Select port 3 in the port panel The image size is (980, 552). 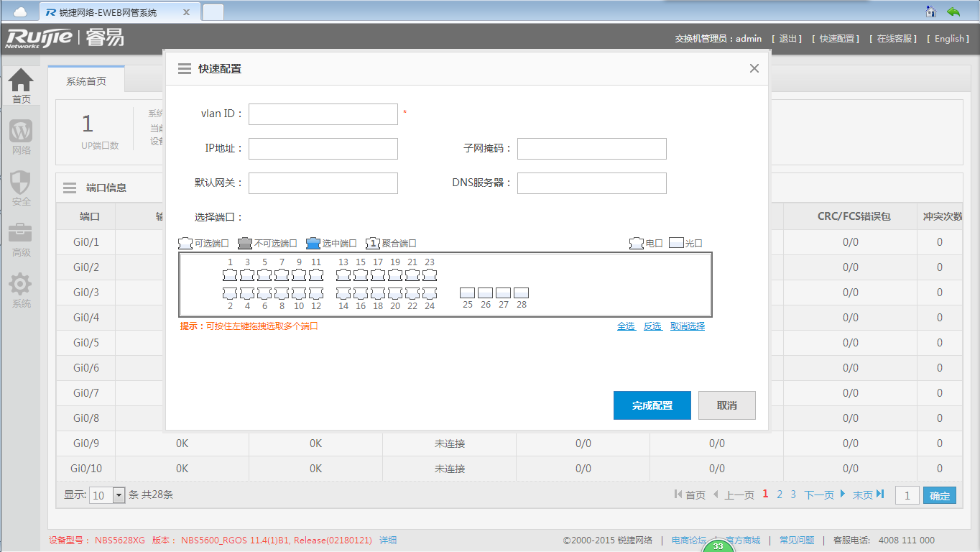tap(247, 275)
